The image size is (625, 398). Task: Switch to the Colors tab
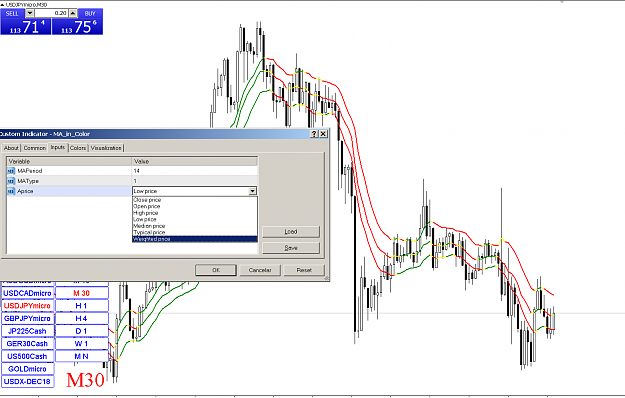(78, 148)
